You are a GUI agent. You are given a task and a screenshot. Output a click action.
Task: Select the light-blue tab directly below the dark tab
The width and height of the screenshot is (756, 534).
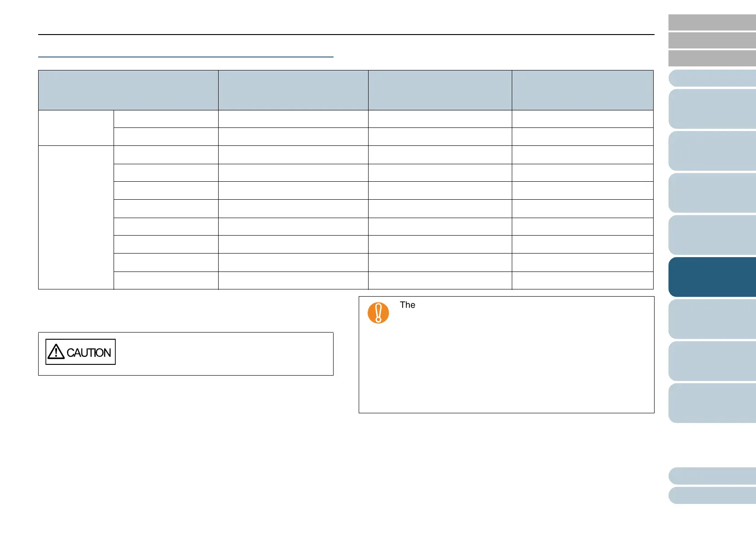point(712,319)
